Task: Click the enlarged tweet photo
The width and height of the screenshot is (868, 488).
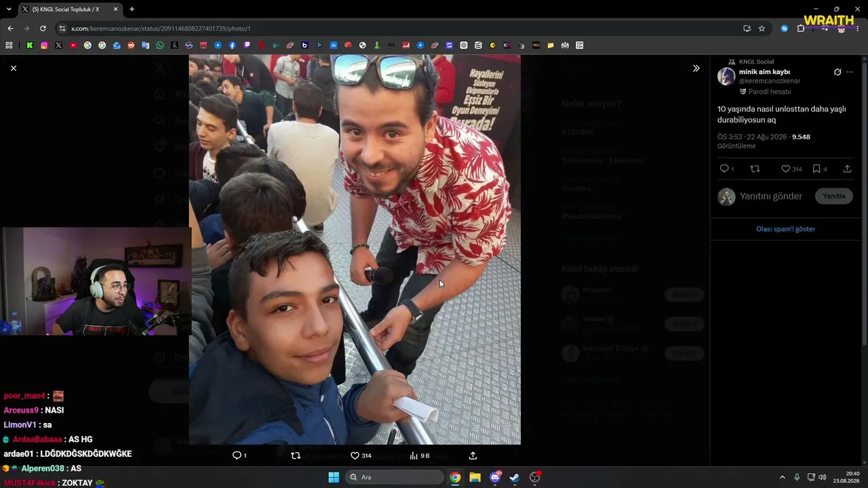Action: pos(355,249)
